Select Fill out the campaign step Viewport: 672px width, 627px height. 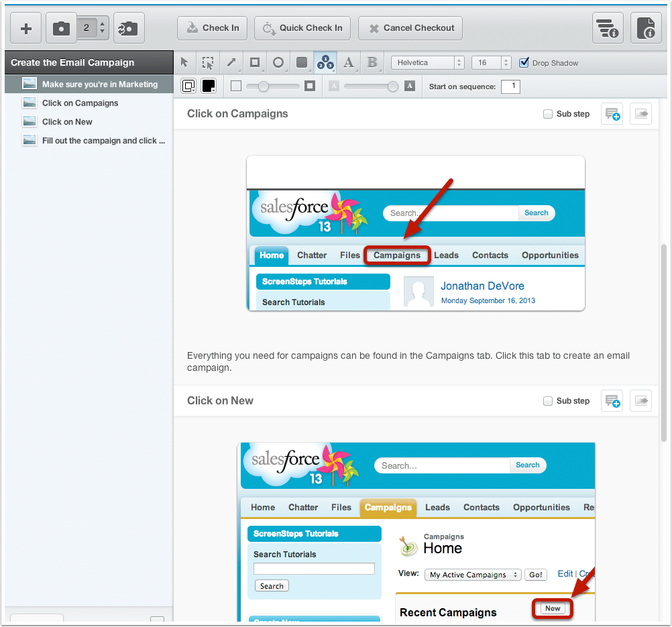point(89,141)
